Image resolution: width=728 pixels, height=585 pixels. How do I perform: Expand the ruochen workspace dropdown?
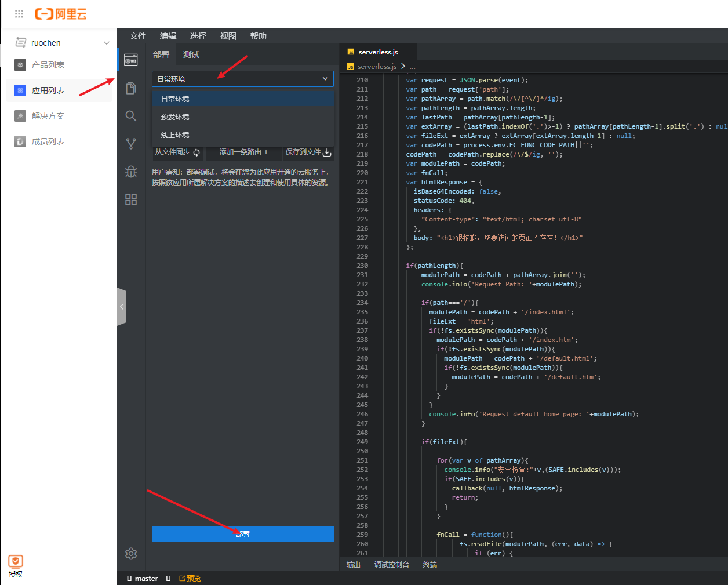(x=107, y=43)
